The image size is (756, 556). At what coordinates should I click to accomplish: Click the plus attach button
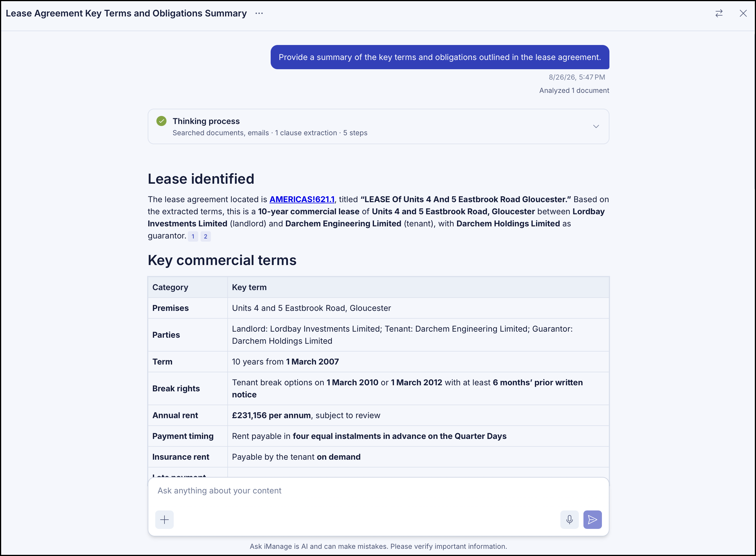coord(164,520)
